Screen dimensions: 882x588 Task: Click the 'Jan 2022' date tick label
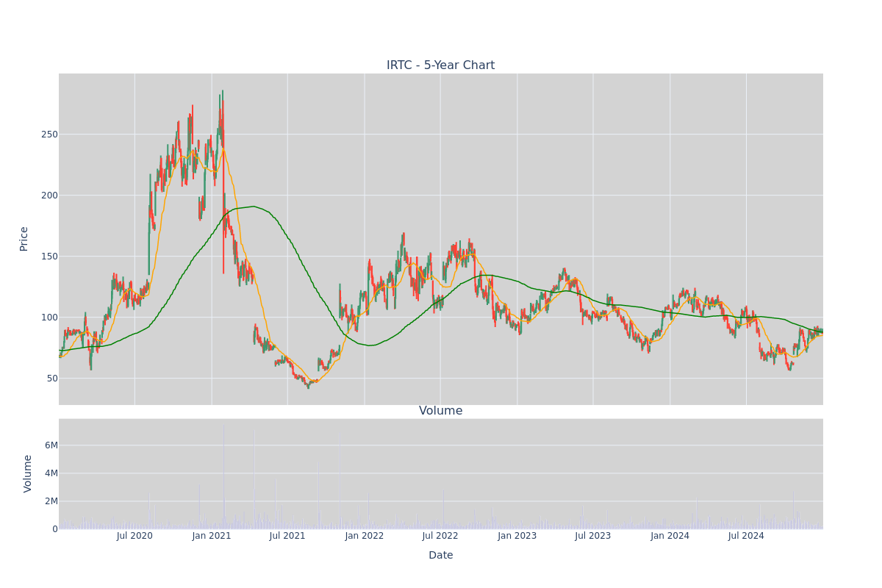(365, 536)
